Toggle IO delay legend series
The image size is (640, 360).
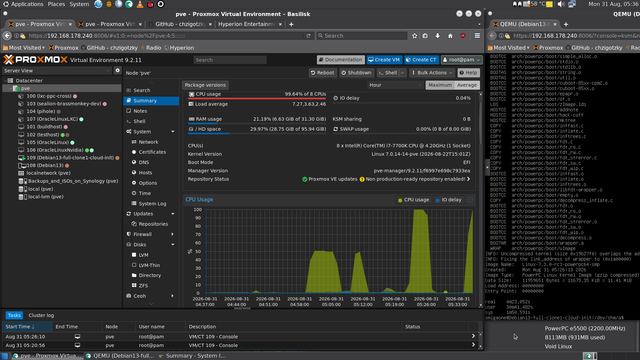point(449,200)
